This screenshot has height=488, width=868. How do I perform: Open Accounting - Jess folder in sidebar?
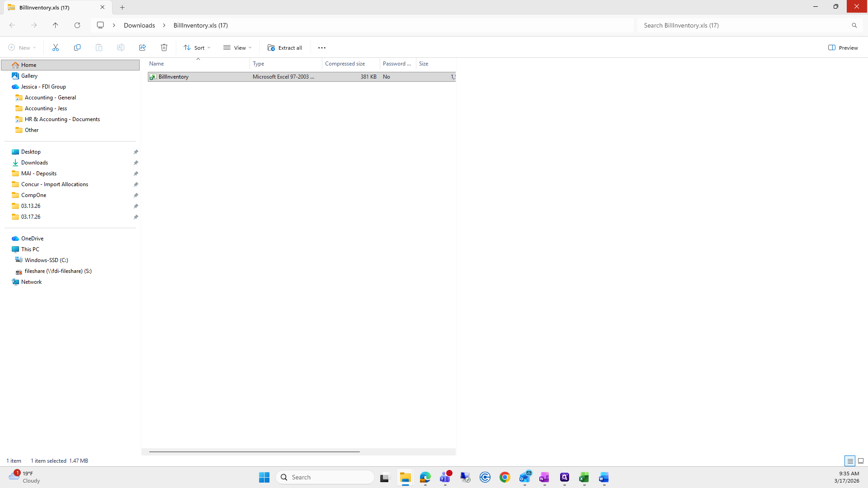(46, 108)
